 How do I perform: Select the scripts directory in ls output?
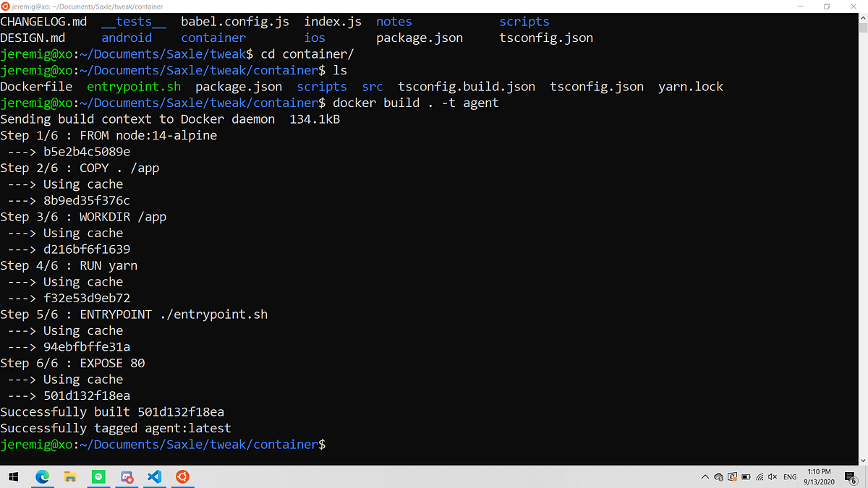321,86
